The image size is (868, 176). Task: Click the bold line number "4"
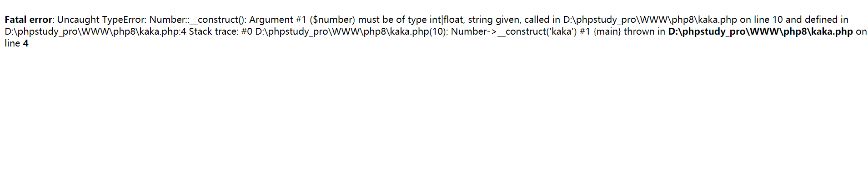coord(25,43)
